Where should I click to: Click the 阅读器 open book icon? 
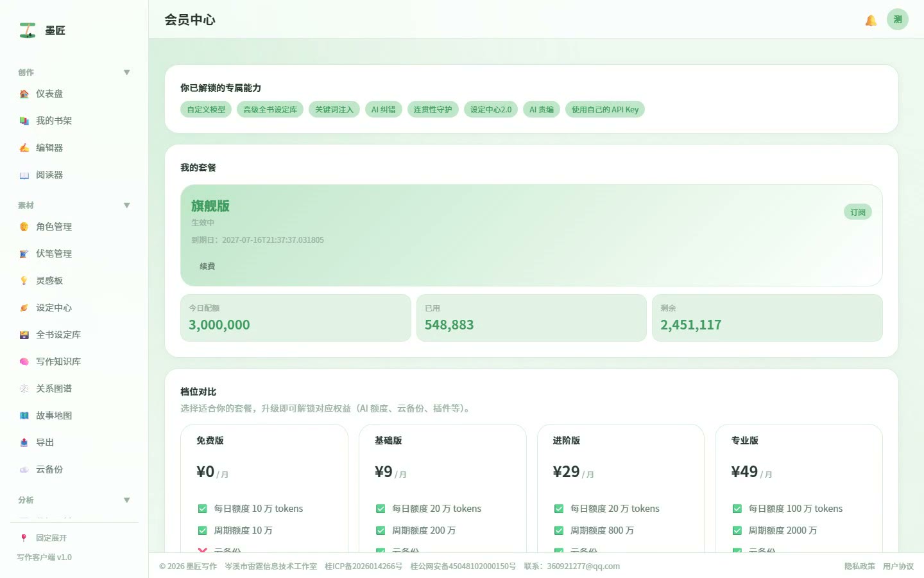click(x=24, y=175)
